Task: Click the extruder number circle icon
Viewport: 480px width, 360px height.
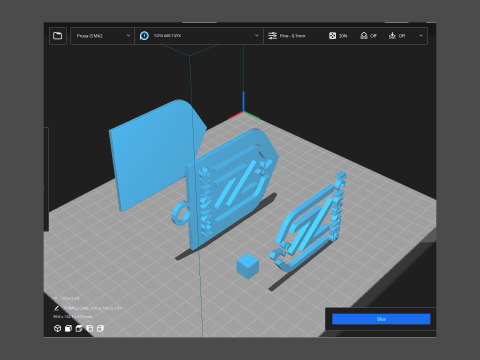Action: coord(144,36)
